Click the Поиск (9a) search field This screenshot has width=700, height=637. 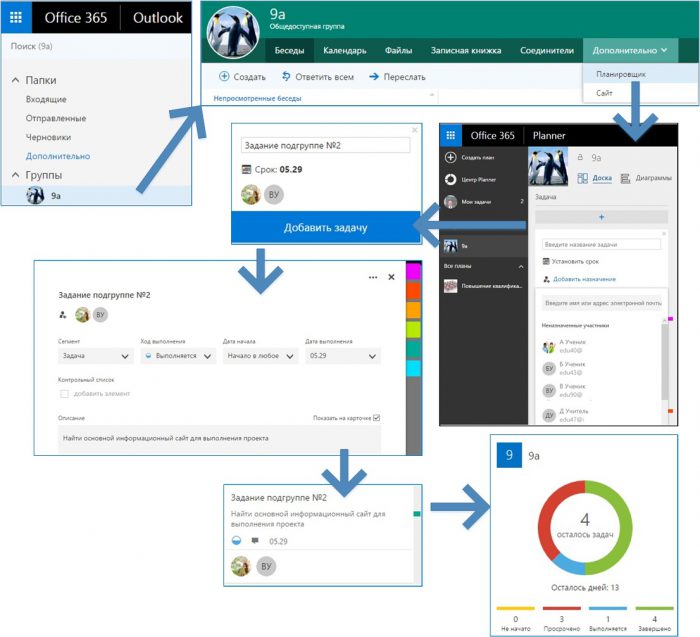tap(96, 46)
